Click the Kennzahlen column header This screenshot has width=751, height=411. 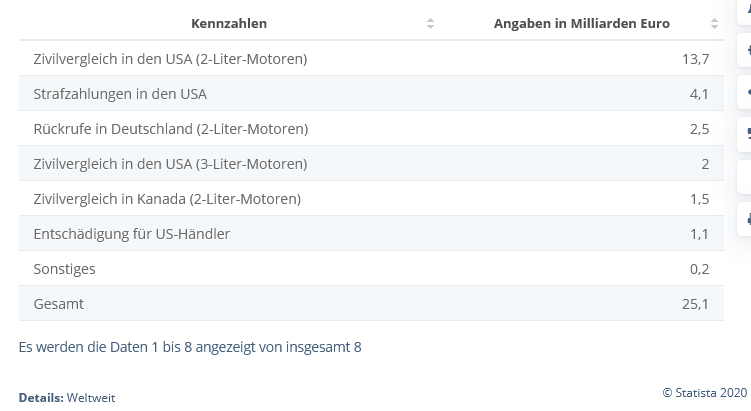pyautogui.click(x=229, y=23)
